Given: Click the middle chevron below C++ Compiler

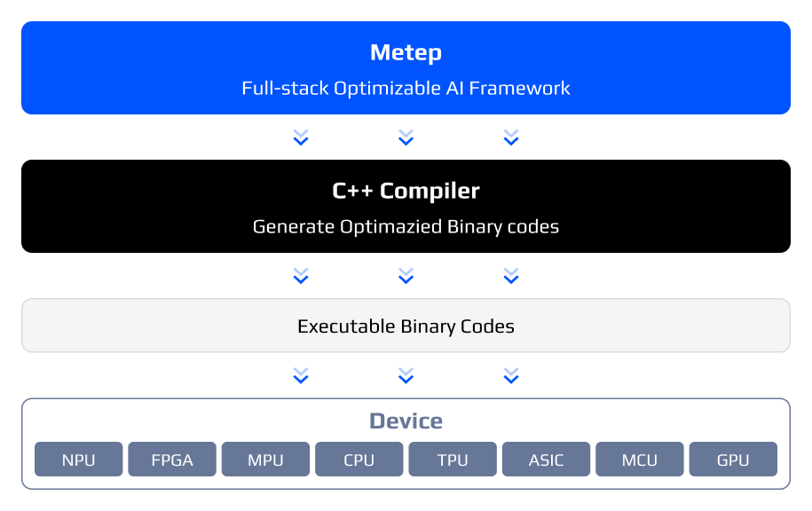Looking at the screenshot, I should click(406, 276).
